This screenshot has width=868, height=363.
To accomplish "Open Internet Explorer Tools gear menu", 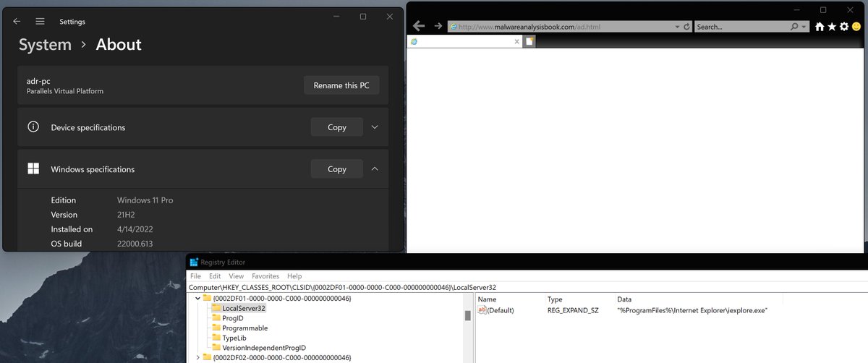I will click(x=843, y=27).
